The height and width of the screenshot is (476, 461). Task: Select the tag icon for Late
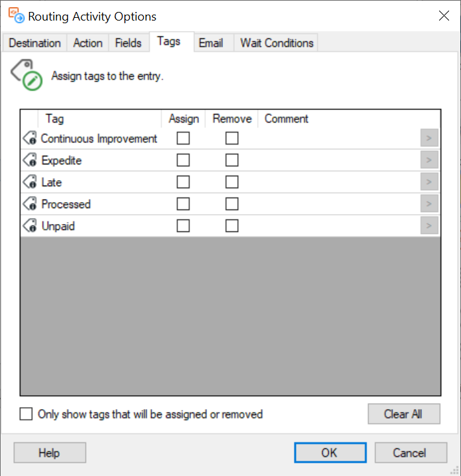(30, 182)
